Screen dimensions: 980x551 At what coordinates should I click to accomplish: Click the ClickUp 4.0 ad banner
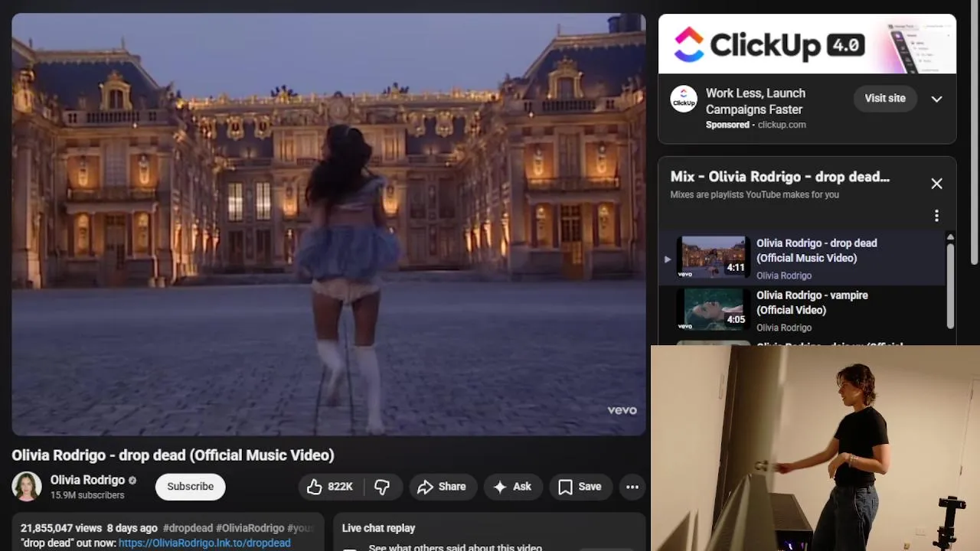click(807, 44)
